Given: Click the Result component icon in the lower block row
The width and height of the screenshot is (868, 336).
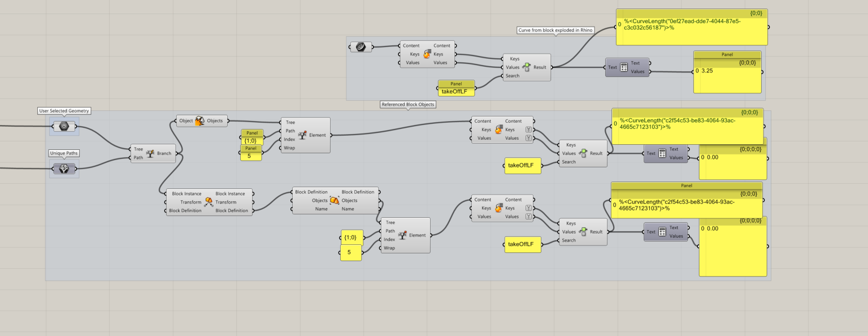Looking at the screenshot, I should pos(583,232).
